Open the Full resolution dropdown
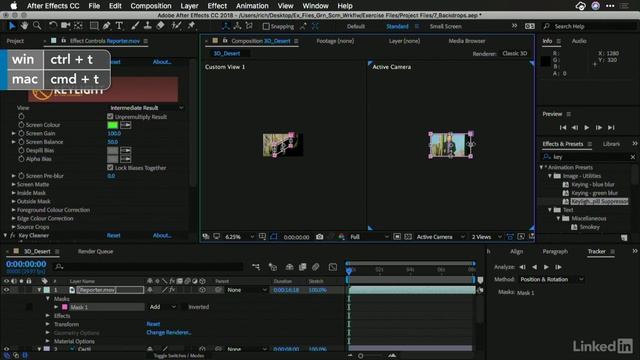This screenshot has height=360, width=640. click(369, 237)
